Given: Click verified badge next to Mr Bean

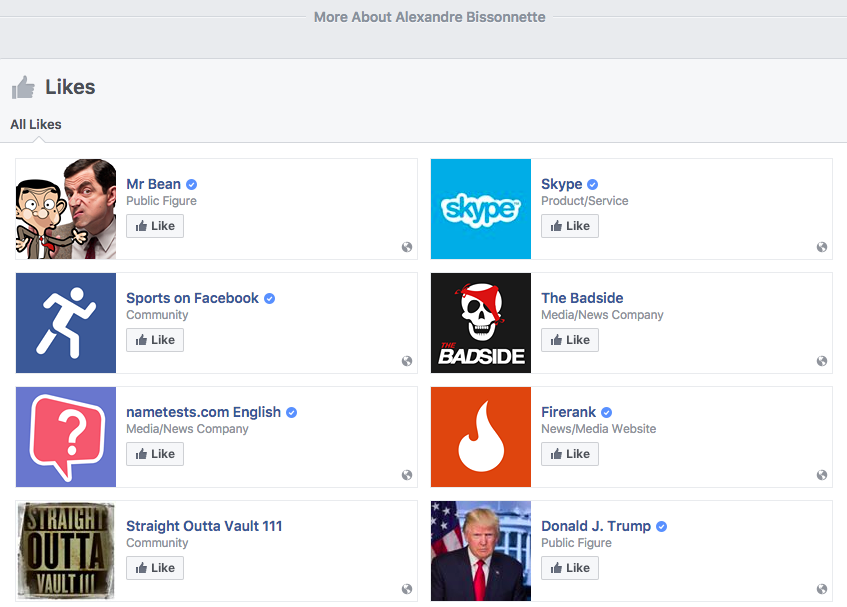Looking at the screenshot, I should point(191,185).
